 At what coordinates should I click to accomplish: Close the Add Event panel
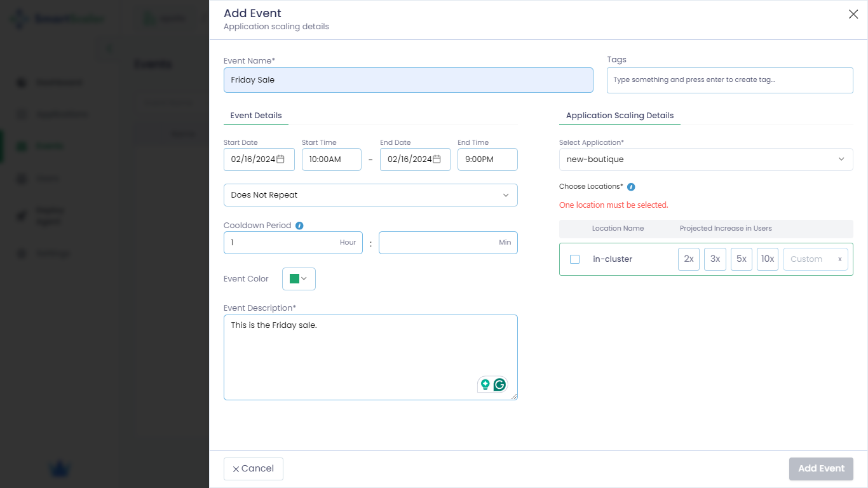coord(853,15)
